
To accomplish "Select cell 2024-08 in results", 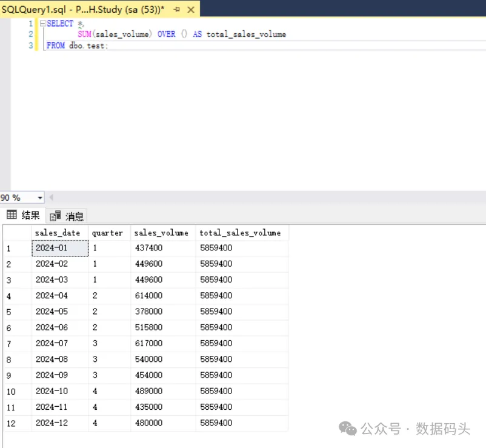I will pyautogui.click(x=60, y=359).
